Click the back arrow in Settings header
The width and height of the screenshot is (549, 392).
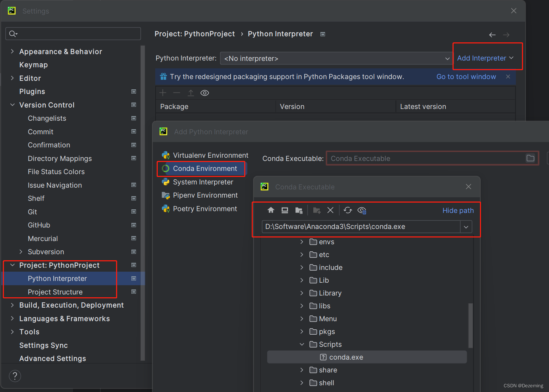[492, 35]
